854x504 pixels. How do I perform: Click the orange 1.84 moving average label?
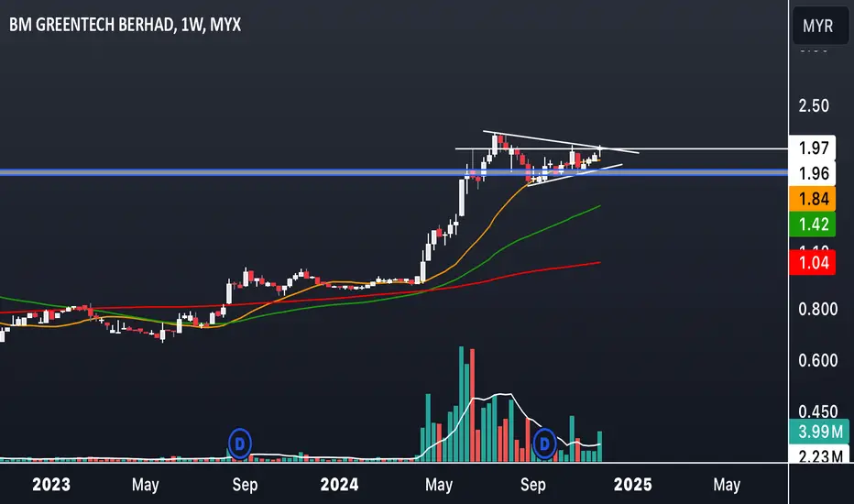coord(813,199)
